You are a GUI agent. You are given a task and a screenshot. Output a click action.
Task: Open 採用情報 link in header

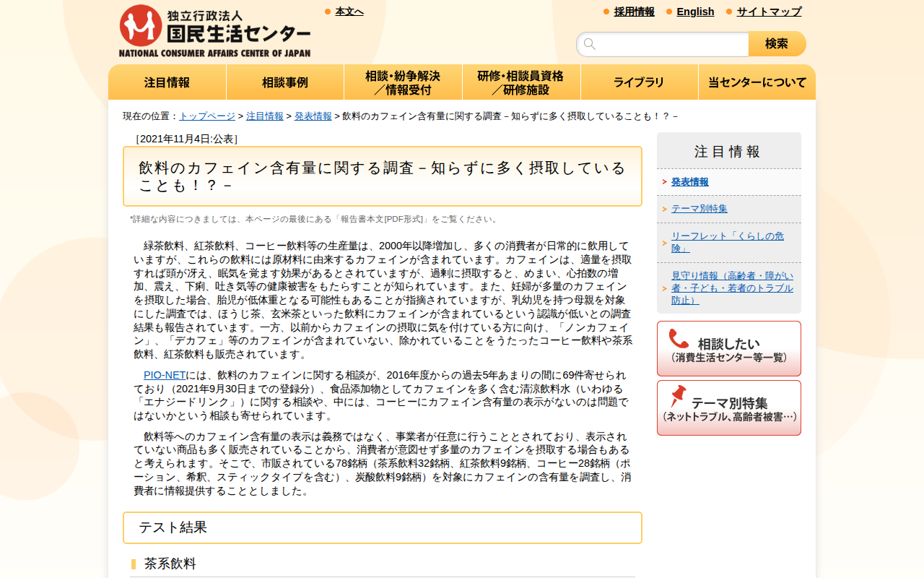click(635, 12)
